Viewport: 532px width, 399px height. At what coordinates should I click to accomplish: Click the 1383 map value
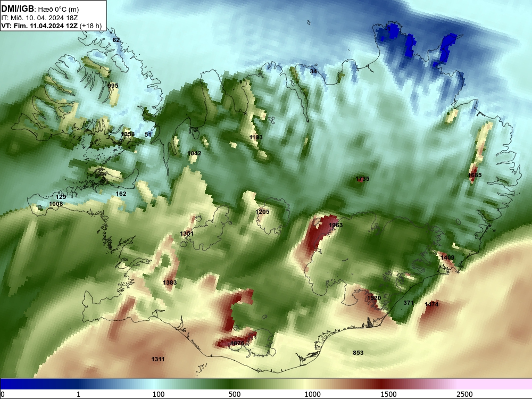(170, 282)
